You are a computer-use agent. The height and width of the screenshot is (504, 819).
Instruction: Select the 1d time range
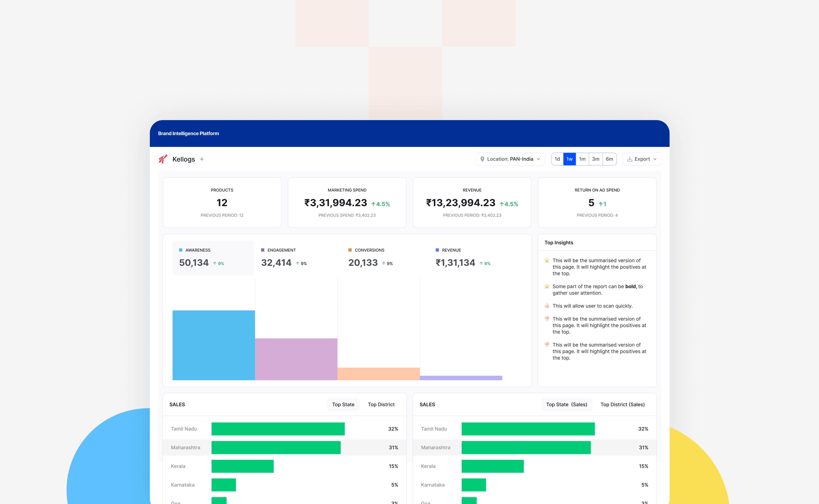(557, 159)
